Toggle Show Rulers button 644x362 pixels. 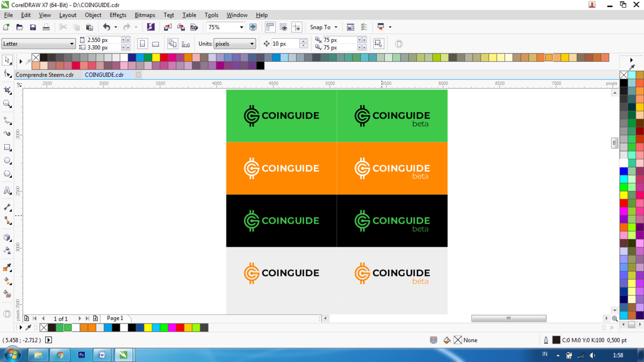click(270, 27)
